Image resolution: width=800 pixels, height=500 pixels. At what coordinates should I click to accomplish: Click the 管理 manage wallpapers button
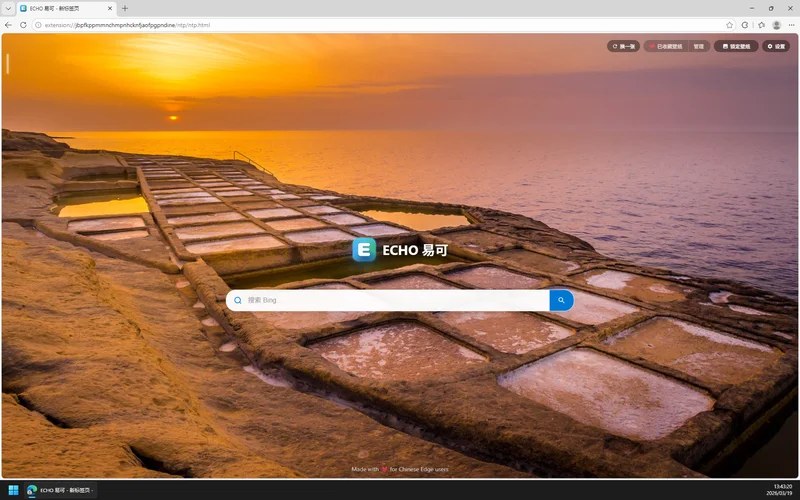tap(698, 46)
